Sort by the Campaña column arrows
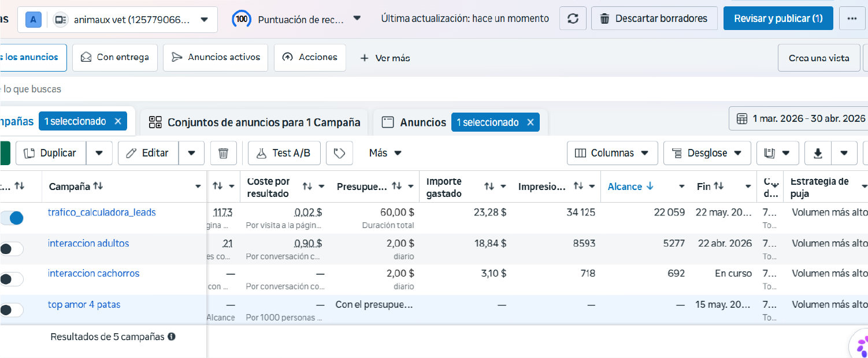This screenshot has width=868, height=358. coord(98,187)
